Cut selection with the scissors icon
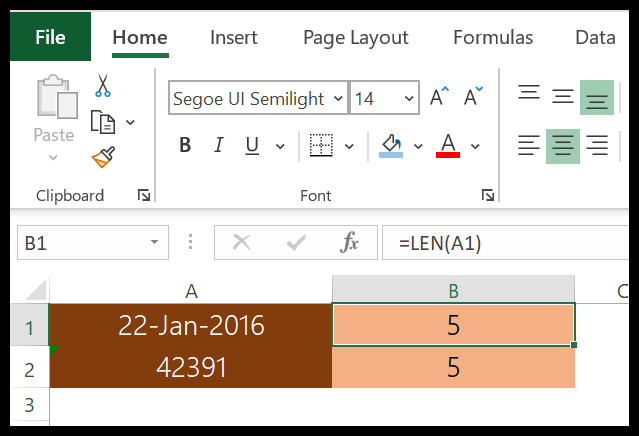639x436 pixels. click(103, 85)
